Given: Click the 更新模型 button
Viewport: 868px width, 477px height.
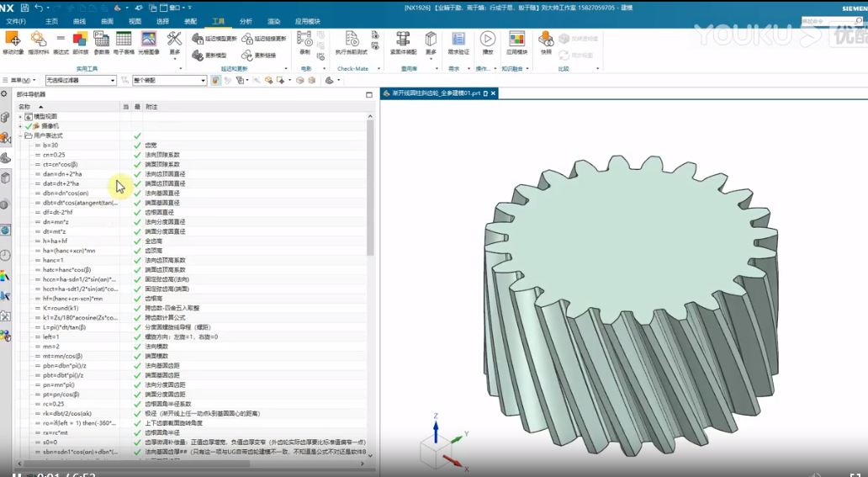Looking at the screenshot, I should pyautogui.click(x=215, y=55).
